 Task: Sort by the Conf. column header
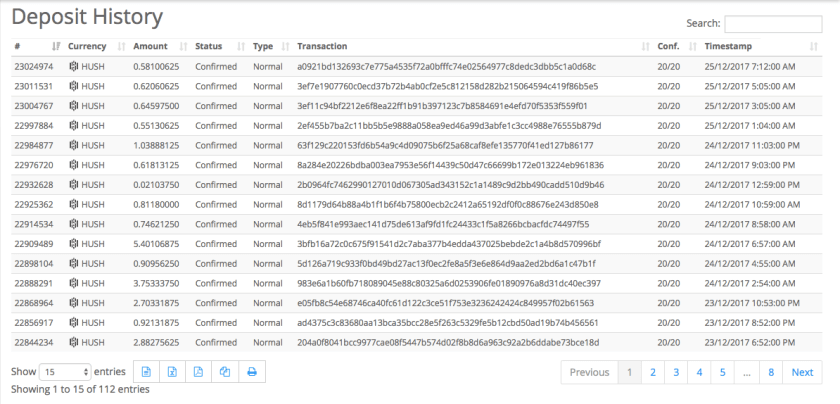pos(675,46)
